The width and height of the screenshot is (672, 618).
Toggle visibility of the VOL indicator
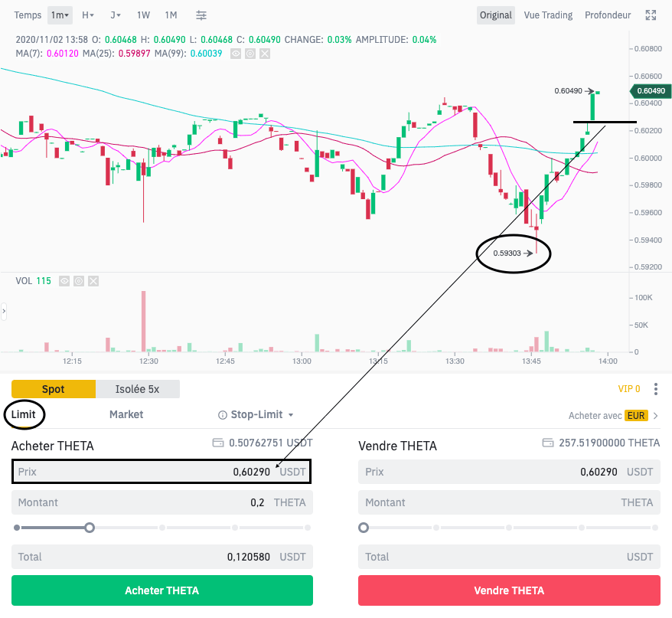[x=64, y=281]
